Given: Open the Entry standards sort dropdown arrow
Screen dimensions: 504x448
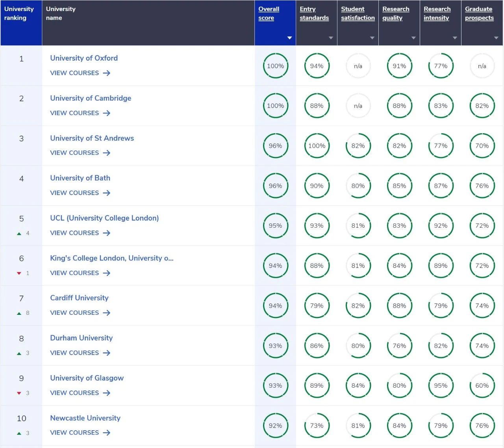Looking at the screenshot, I should tap(331, 38).
